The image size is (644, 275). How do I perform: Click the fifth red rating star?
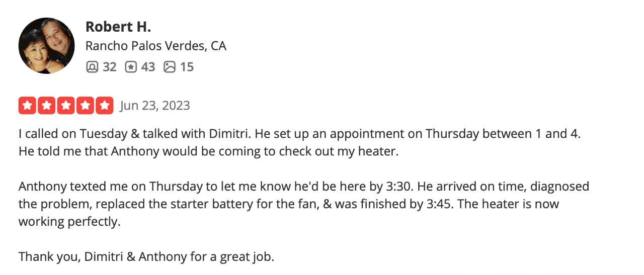coord(104,106)
